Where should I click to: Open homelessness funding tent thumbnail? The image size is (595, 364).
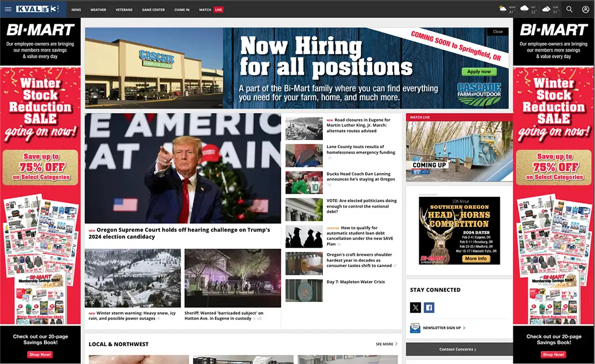[304, 156]
